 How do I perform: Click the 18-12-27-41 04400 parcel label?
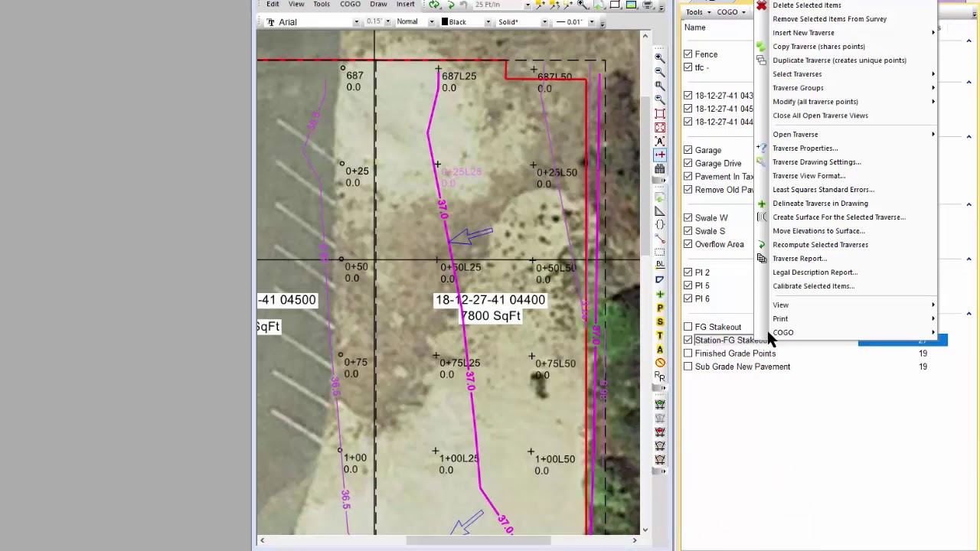490,300
